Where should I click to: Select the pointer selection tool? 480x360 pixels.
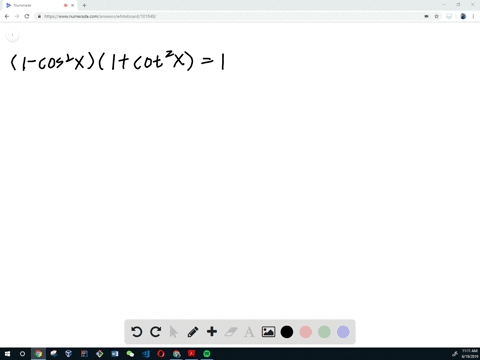[x=174, y=332]
